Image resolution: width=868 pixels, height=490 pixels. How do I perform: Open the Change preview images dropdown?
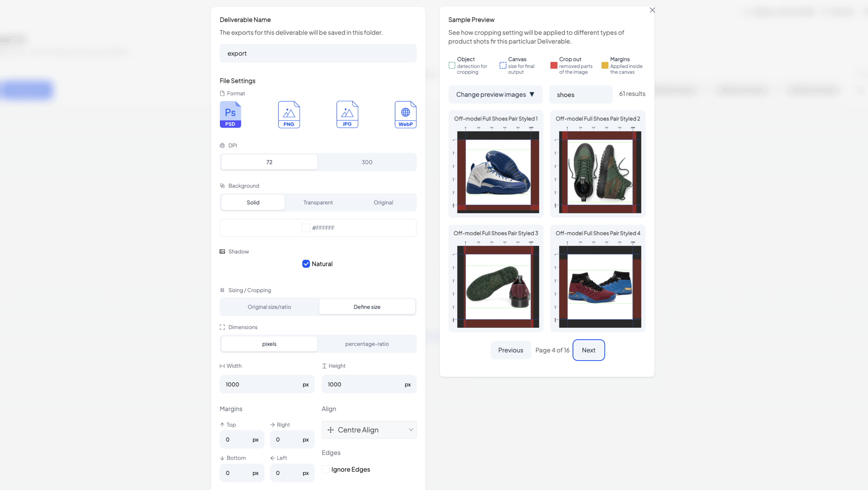[x=495, y=94]
